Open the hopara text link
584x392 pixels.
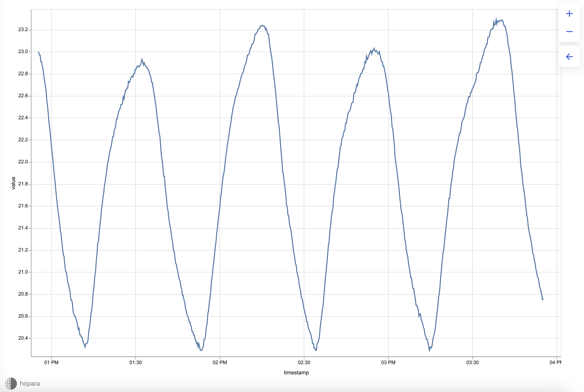coord(30,383)
